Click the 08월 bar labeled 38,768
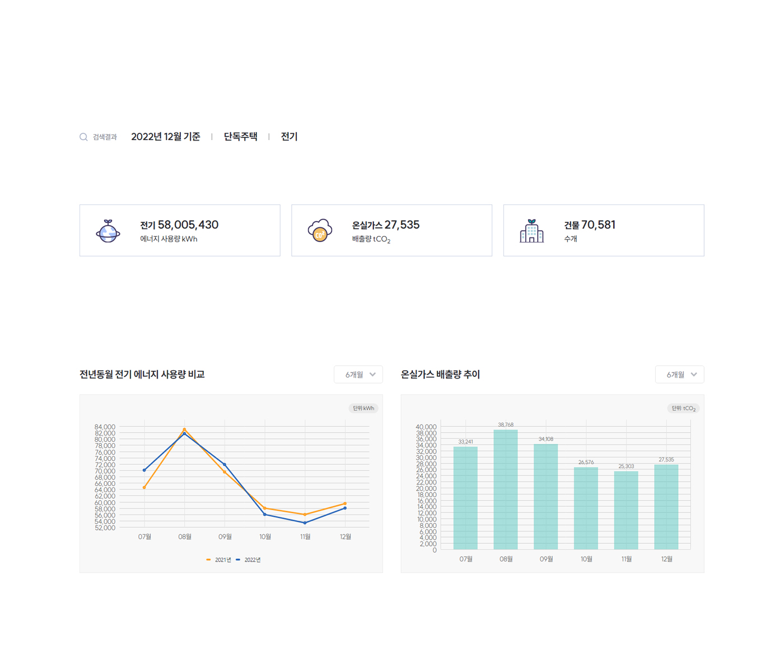The height and width of the screenshot is (672, 784). (506, 489)
